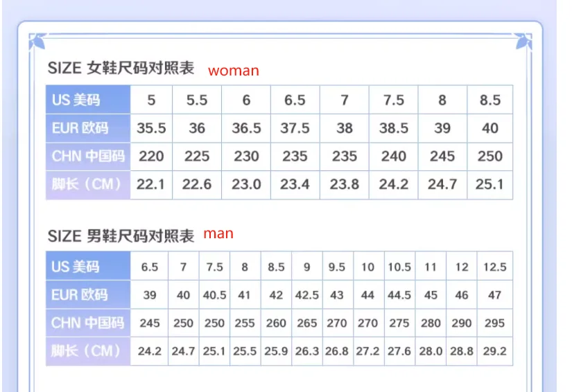
Task: Click the CHN size cell '275'
Action: point(399,323)
